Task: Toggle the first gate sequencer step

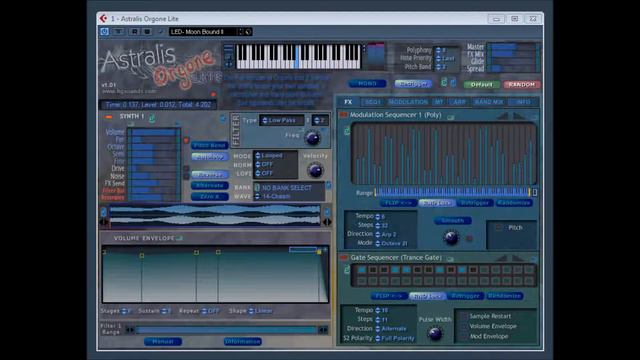Action: (362, 270)
